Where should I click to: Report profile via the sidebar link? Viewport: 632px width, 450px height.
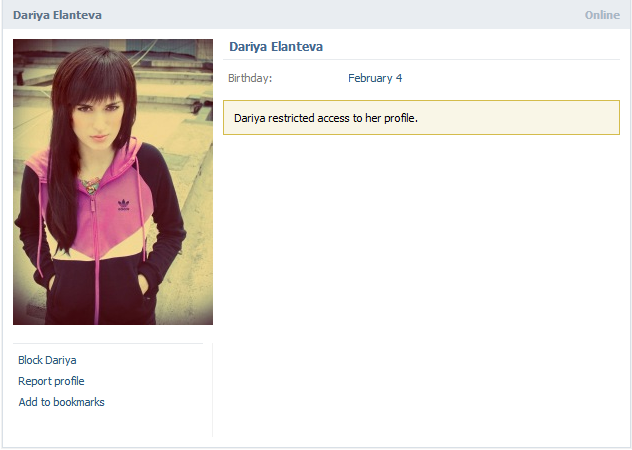pos(51,381)
